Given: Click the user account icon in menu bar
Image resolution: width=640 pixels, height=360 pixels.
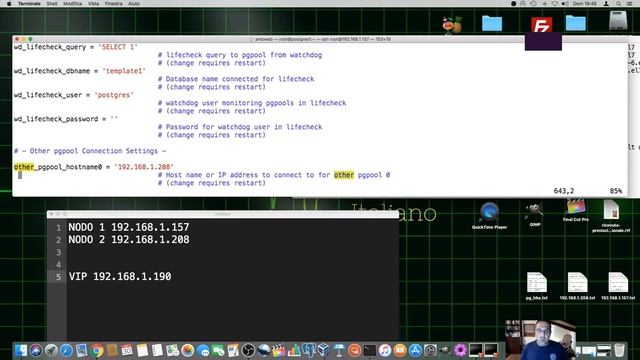Looking at the screenshot, I should [607, 3].
